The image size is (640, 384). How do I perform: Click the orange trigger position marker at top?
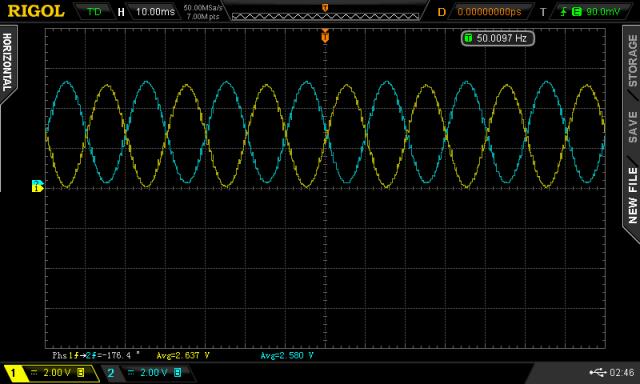tap(325, 36)
